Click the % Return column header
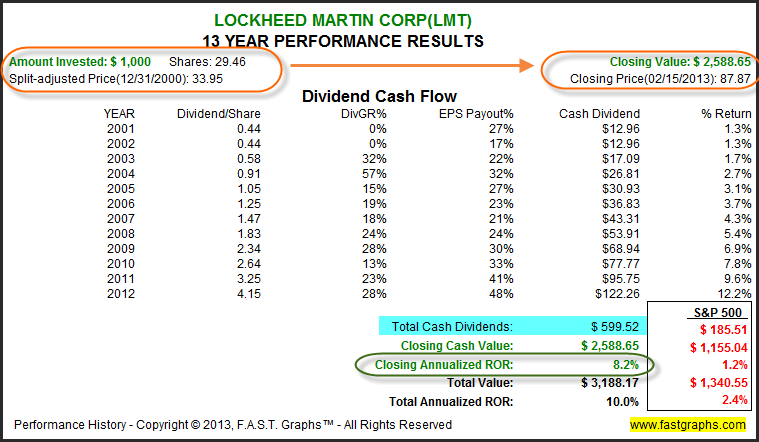The height and width of the screenshot is (442, 759). pyautogui.click(x=726, y=114)
